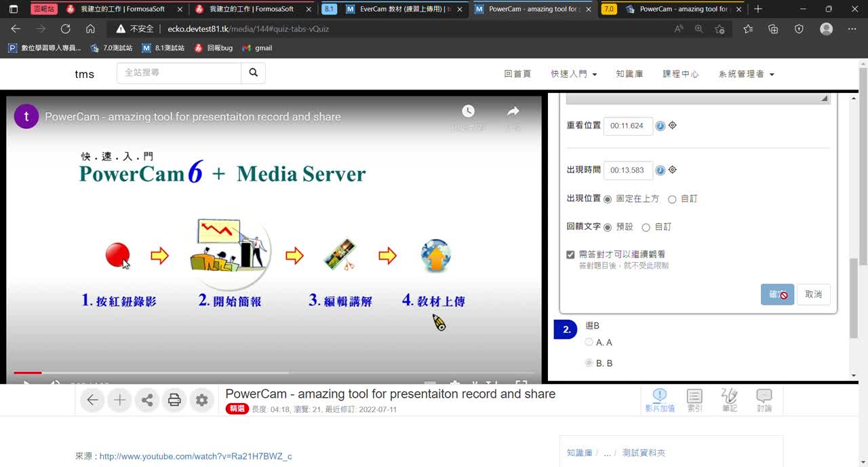Open the 討論 discussion icon

click(x=764, y=400)
